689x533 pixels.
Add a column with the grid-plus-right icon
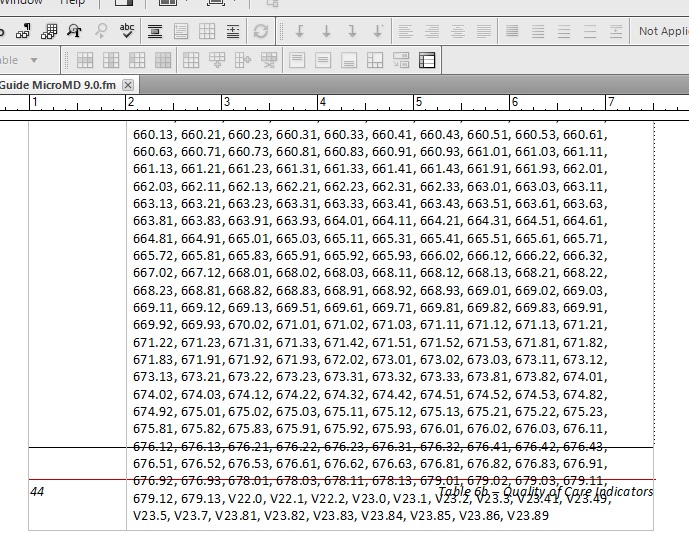(243, 60)
